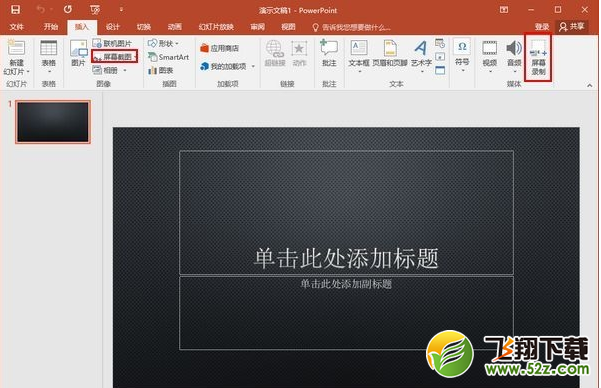Viewport: 601px width, 388px height.
Task: Click the Save icon in the title bar
Action: [x=15, y=10]
